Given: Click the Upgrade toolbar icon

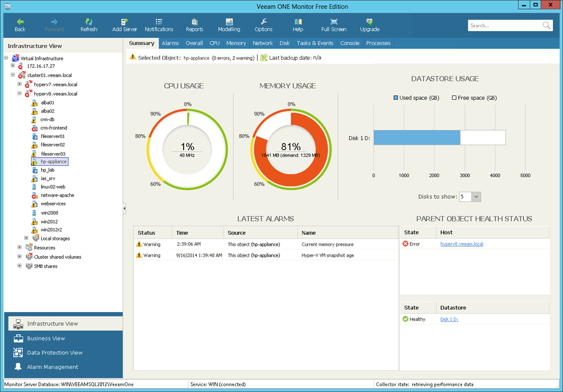Looking at the screenshot, I should (369, 25).
